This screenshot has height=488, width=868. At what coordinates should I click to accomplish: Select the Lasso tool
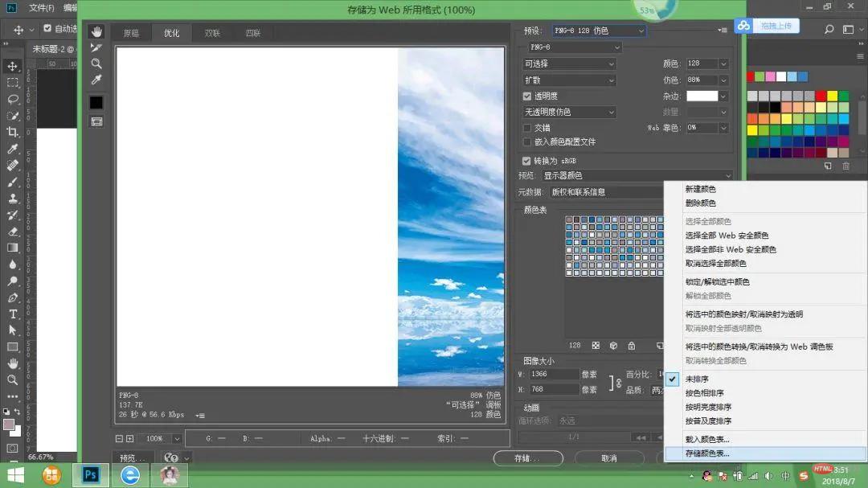tap(12, 99)
